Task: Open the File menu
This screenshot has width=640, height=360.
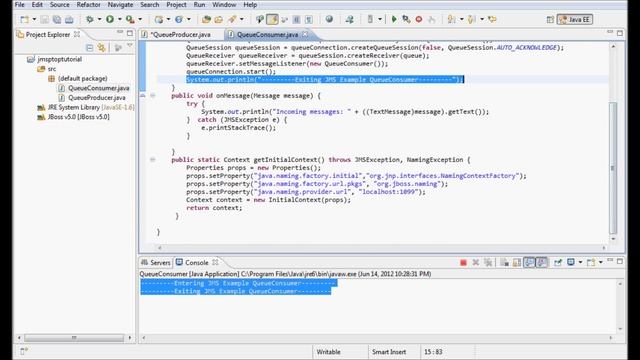Action: coord(20,5)
